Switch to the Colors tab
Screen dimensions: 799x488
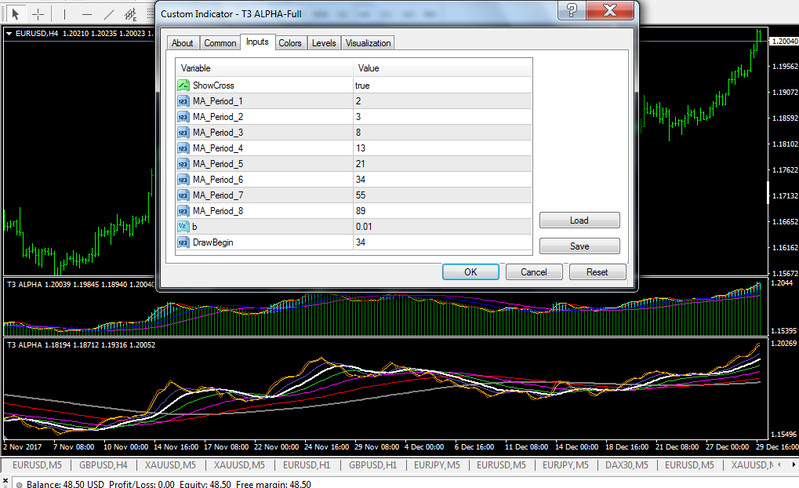coord(290,43)
